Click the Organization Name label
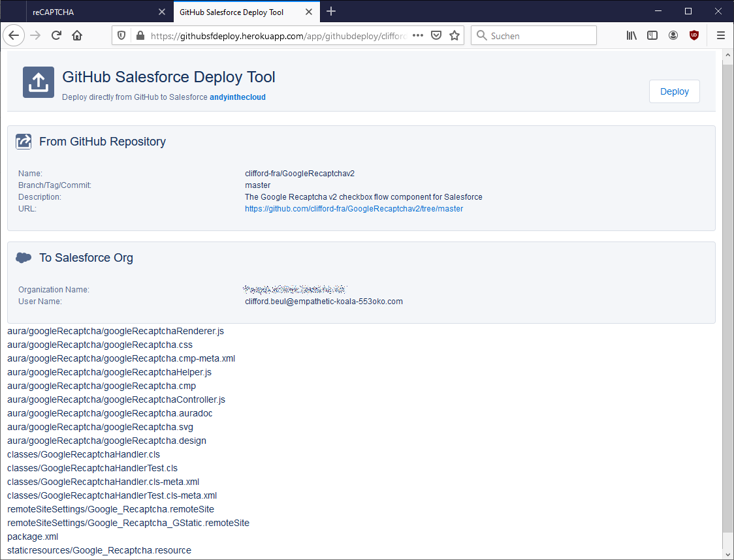 54,290
